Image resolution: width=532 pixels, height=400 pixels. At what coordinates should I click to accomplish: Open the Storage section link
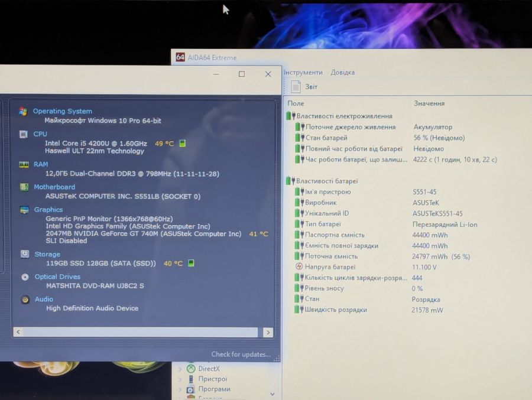[47, 254]
